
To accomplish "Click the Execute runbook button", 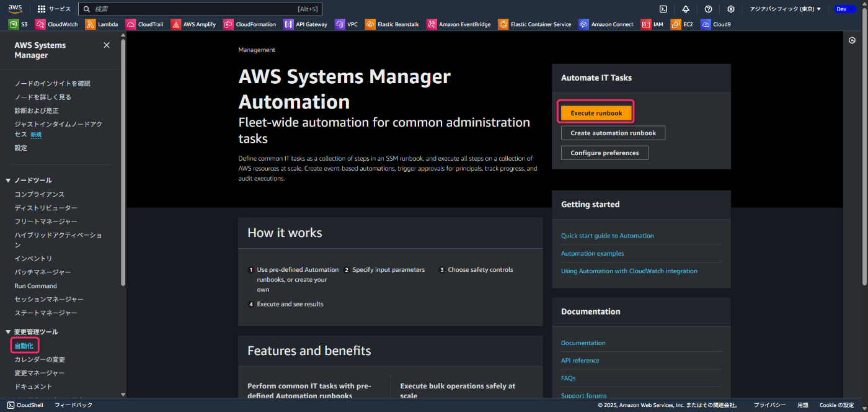I will [596, 113].
